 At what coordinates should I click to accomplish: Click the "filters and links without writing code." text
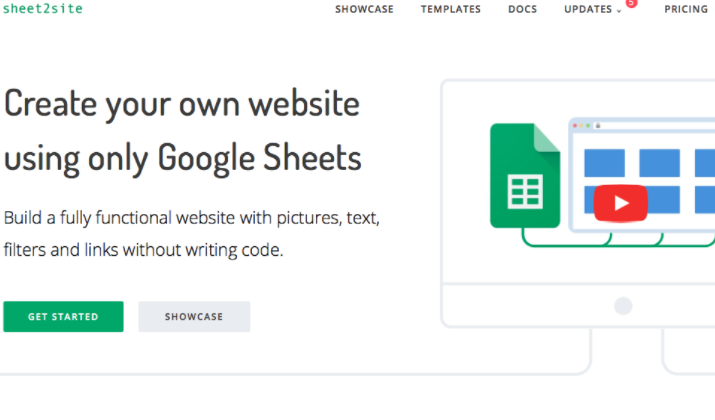(144, 250)
